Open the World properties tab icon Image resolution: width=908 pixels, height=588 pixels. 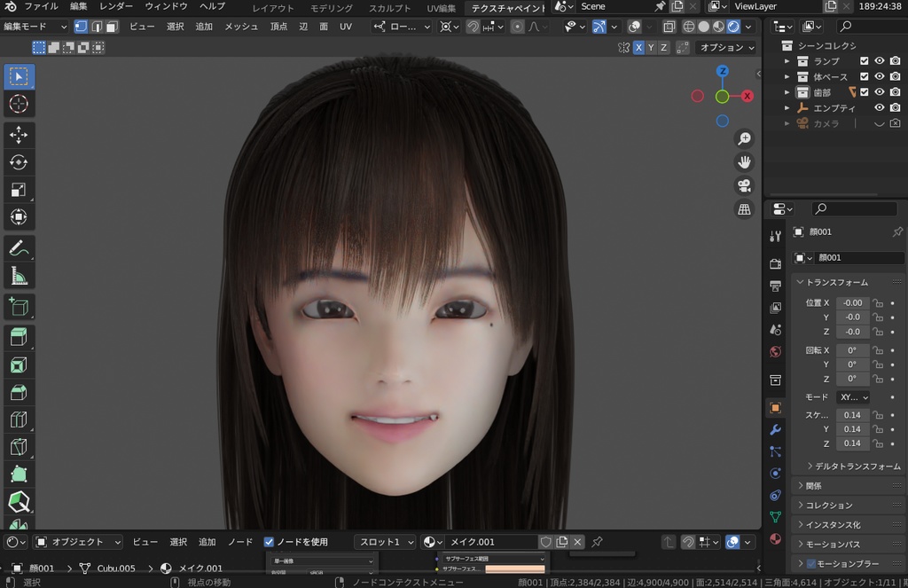775,351
